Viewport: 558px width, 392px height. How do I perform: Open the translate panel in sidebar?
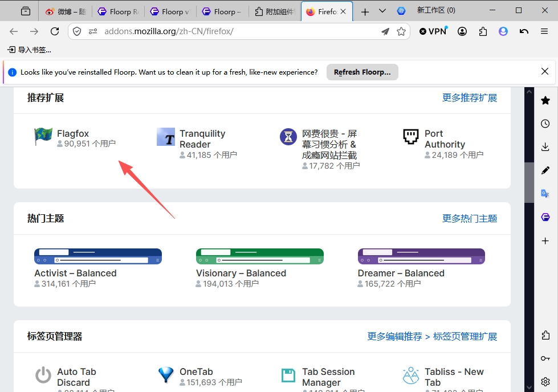click(545, 194)
